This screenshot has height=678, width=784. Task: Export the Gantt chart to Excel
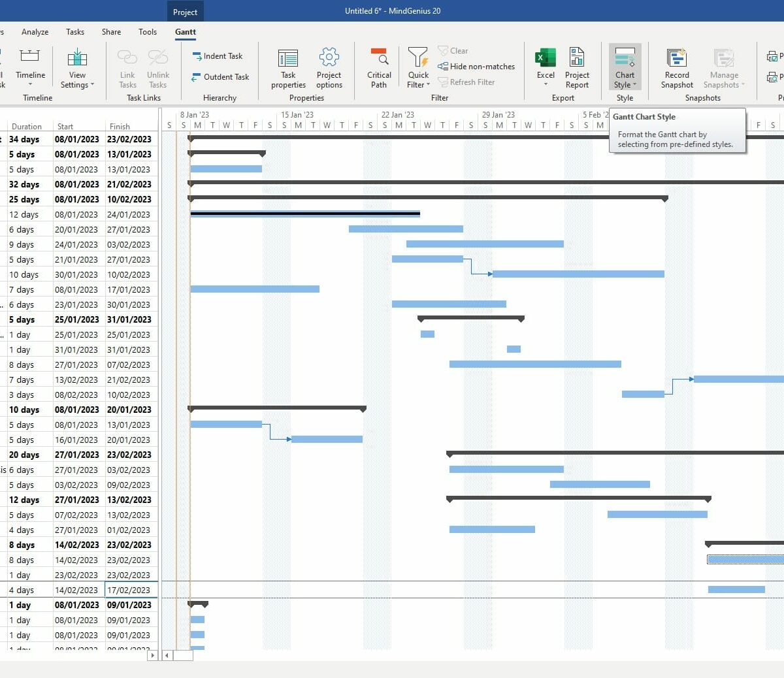[x=546, y=67]
